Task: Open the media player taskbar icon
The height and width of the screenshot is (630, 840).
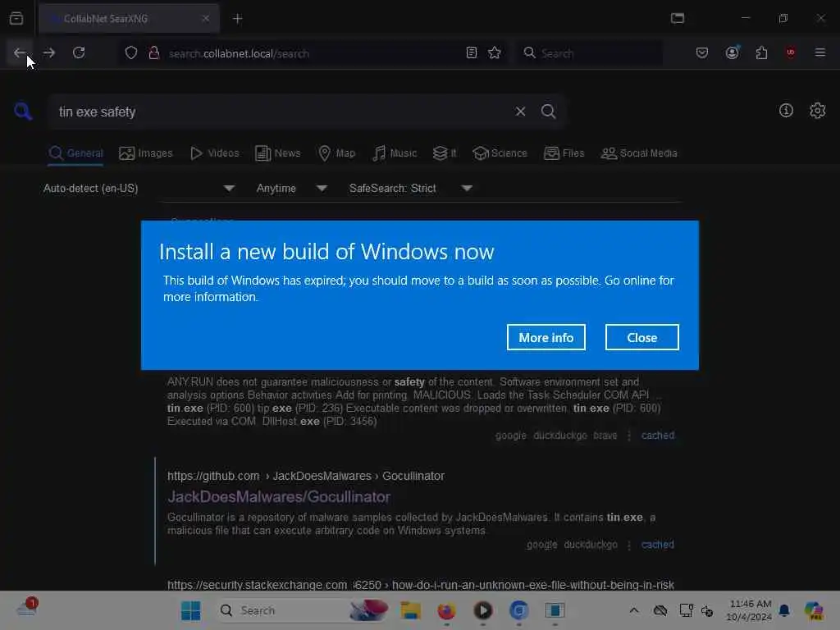Action: click(x=482, y=610)
